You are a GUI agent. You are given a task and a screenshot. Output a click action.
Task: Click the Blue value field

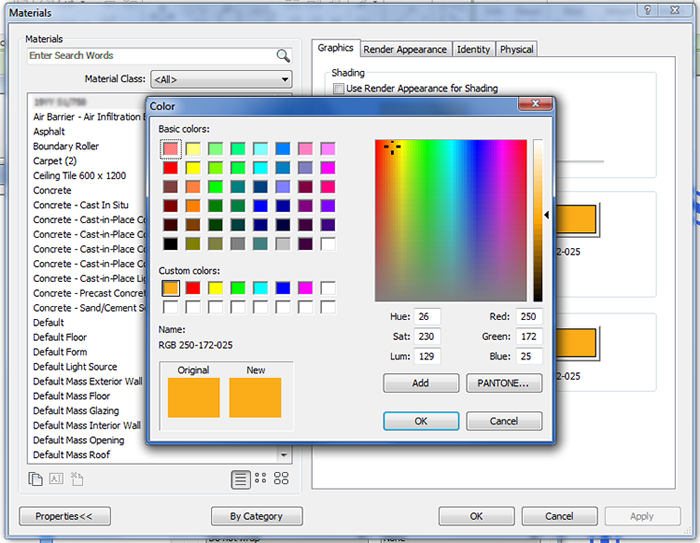[x=529, y=356]
